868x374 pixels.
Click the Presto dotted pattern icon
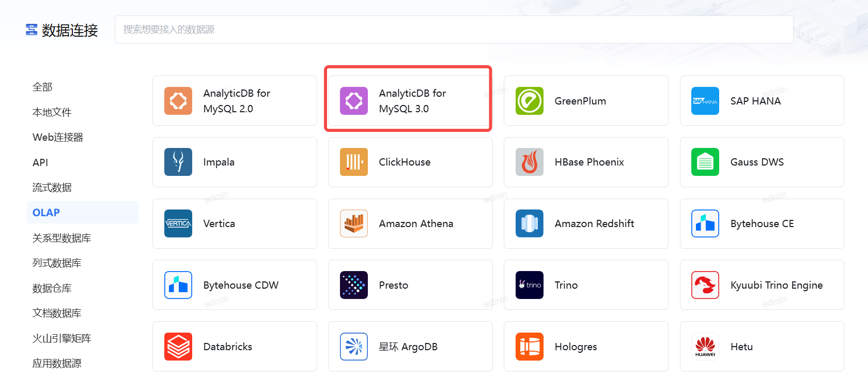click(353, 285)
